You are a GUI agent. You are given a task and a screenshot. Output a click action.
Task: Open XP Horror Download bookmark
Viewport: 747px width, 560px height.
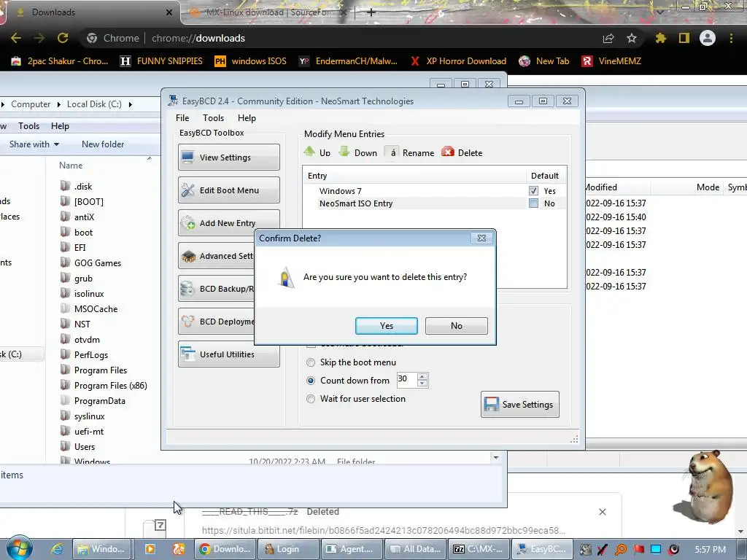[x=458, y=61]
